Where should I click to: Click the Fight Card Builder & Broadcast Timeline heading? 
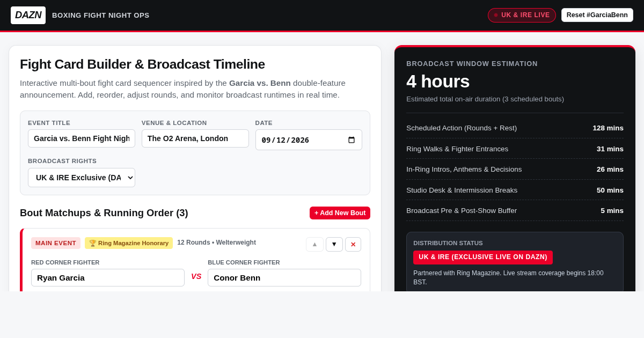142,64
